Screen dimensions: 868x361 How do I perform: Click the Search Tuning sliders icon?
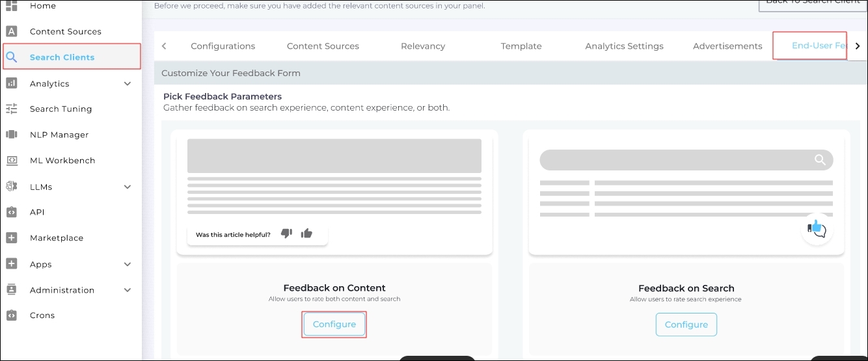pyautogui.click(x=11, y=109)
